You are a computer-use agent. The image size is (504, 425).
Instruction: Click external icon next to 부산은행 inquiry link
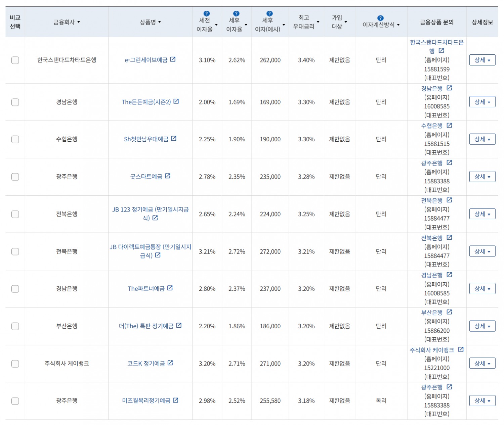(x=450, y=312)
